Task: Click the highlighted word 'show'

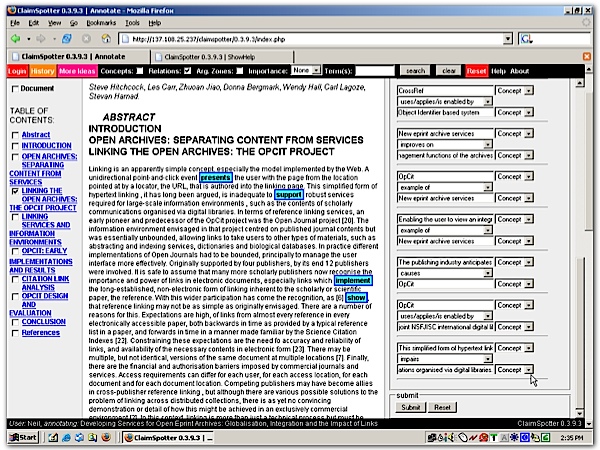Action: 356,298
